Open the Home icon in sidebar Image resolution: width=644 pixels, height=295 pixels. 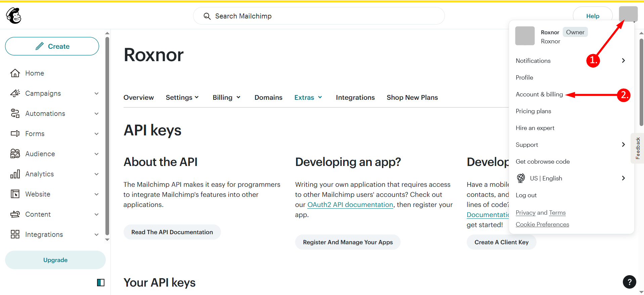tap(15, 73)
